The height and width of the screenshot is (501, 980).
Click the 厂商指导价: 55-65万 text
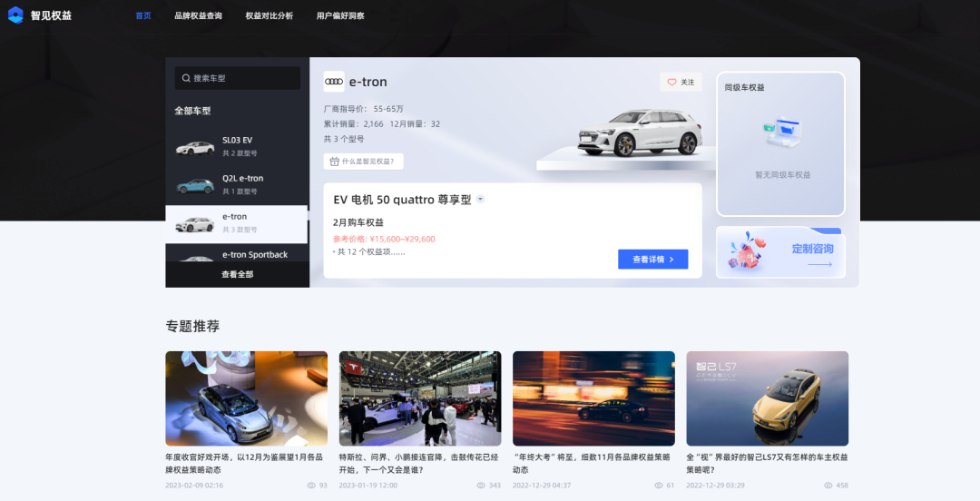[x=364, y=109]
